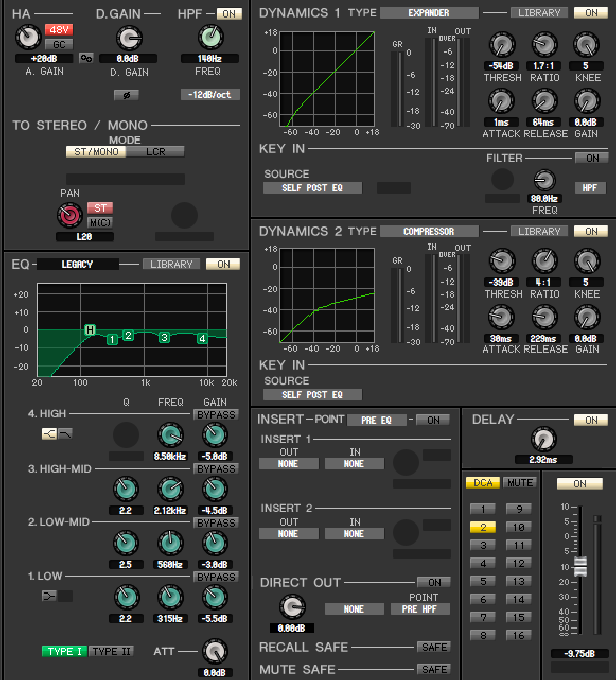
Task: Click the channel fader handle
Action: (580, 566)
